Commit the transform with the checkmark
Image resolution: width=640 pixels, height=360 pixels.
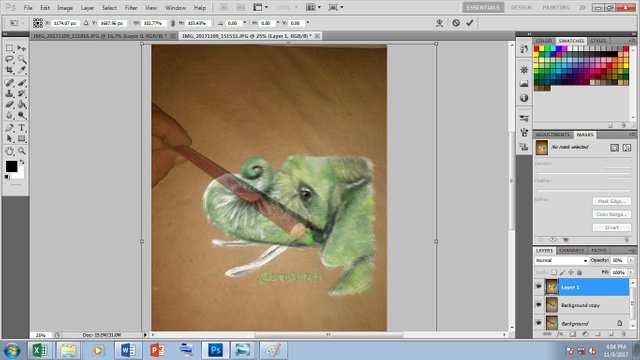(470, 23)
